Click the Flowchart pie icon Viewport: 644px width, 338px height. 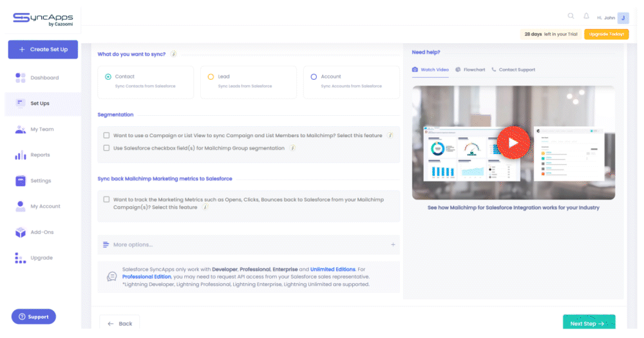pos(458,70)
